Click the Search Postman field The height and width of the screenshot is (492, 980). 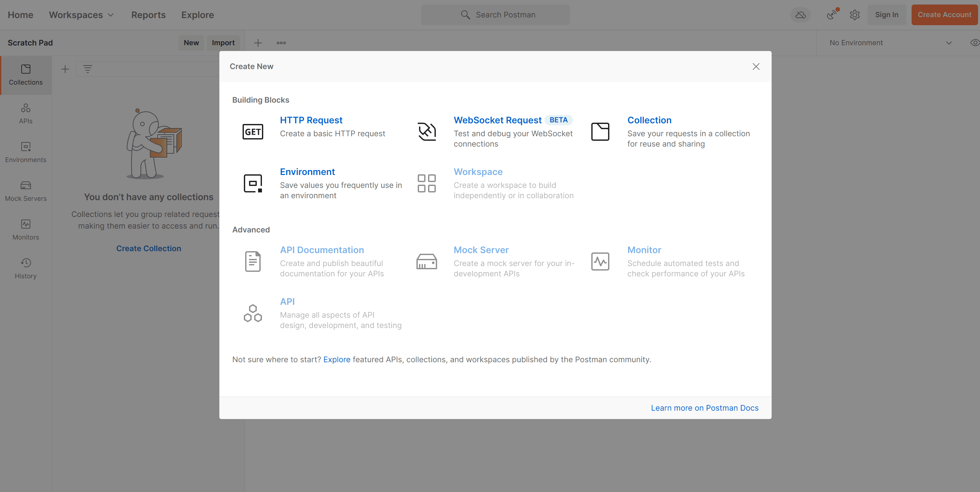tap(495, 15)
